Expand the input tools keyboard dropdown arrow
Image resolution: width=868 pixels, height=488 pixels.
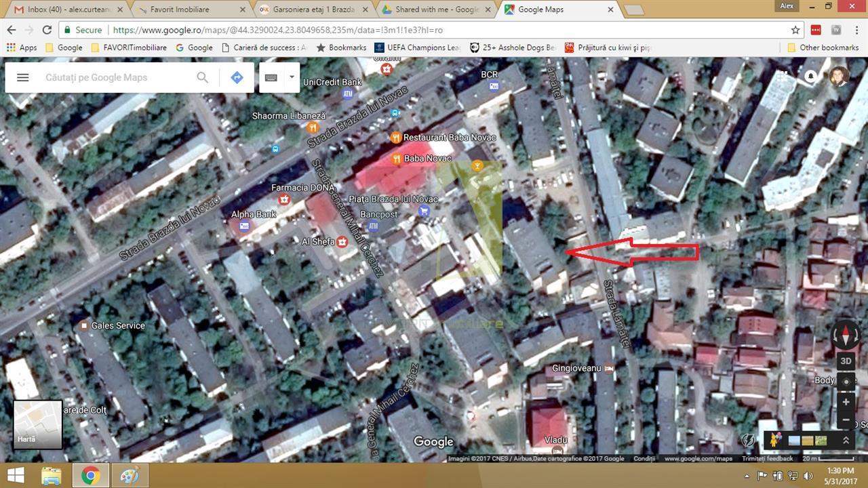point(292,77)
